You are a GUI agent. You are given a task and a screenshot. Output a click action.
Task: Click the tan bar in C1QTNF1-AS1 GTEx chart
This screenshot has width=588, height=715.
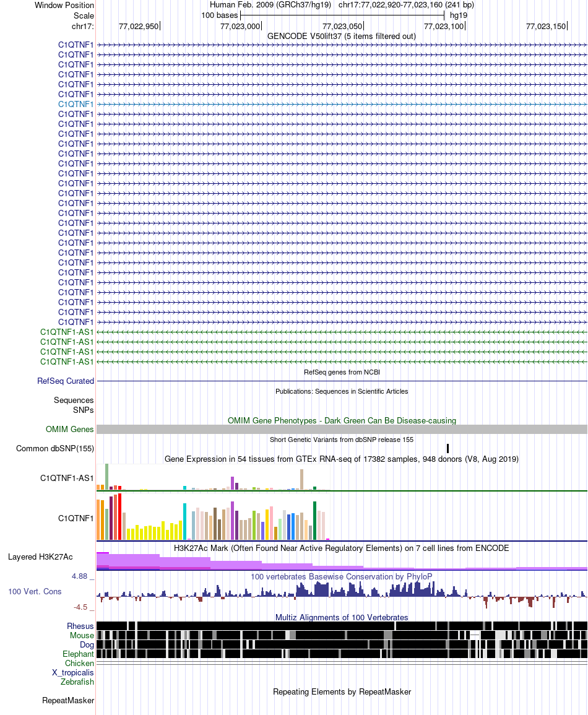pyautogui.click(x=302, y=480)
